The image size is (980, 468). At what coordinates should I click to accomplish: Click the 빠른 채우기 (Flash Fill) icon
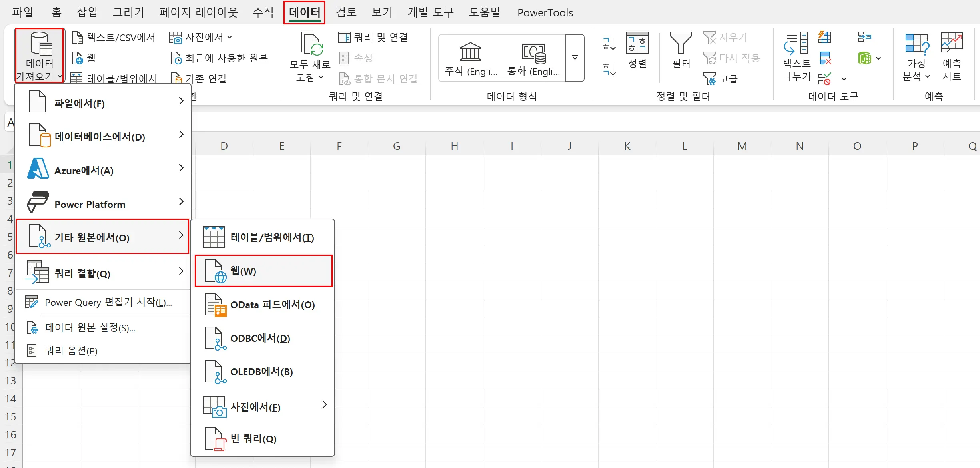(x=825, y=37)
